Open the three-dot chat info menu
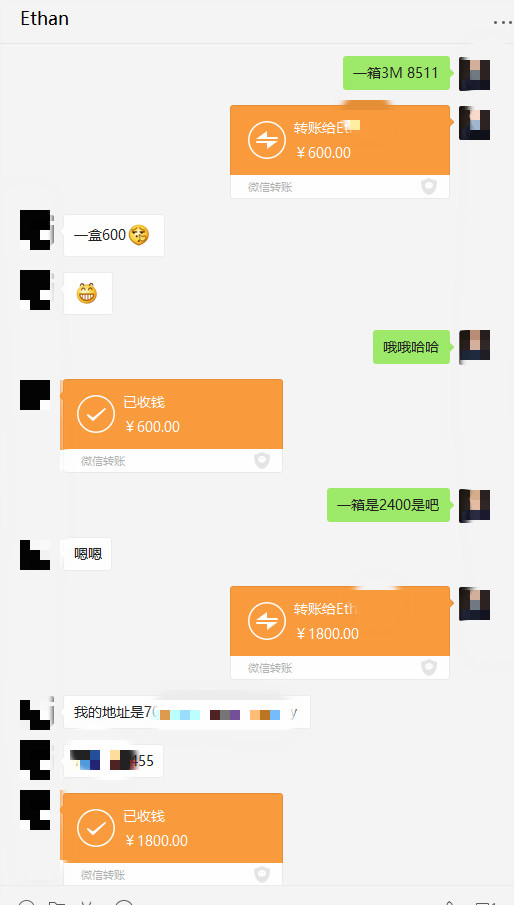 point(500,22)
